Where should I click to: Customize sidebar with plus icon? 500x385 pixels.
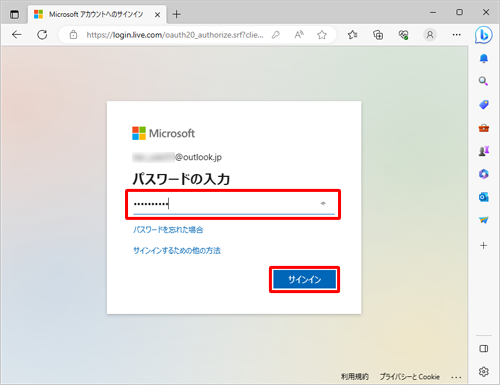point(484,246)
